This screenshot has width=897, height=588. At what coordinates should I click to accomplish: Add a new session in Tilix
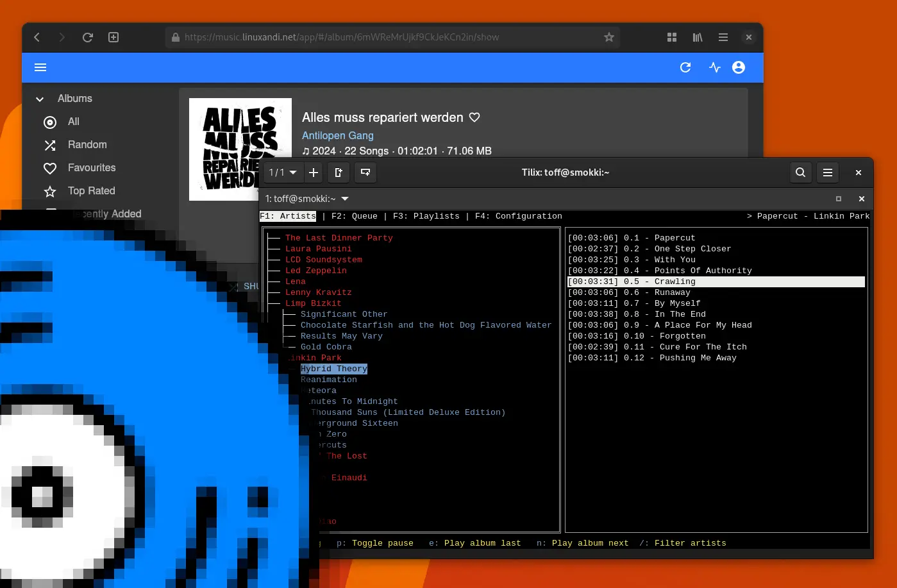click(314, 172)
